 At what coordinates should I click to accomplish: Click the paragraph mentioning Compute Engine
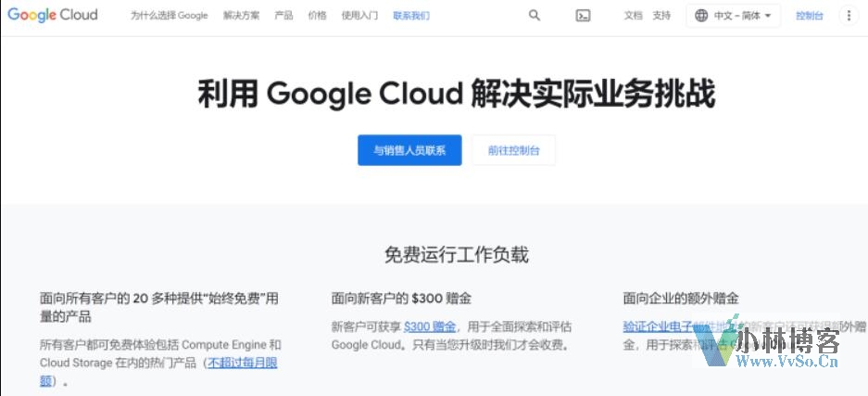coord(160,363)
